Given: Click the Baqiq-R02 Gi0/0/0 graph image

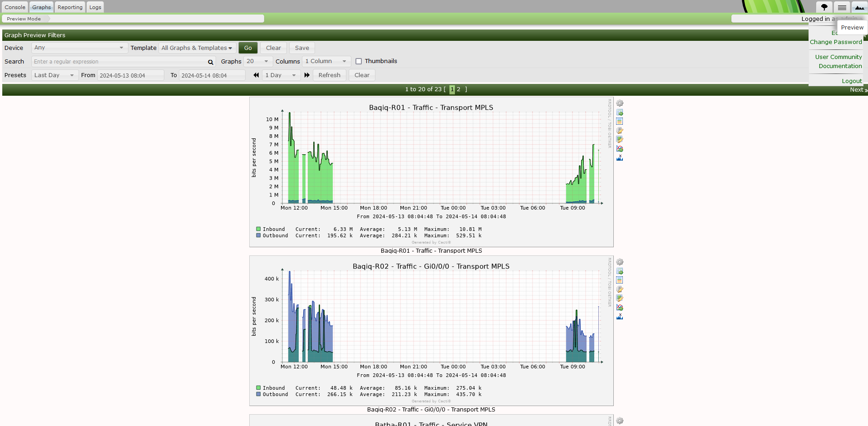Looking at the screenshot, I should tap(431, 331).
